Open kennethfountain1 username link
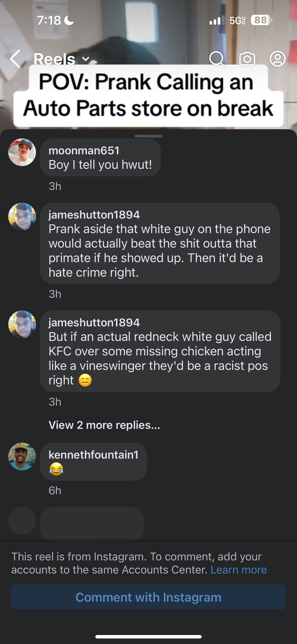Image resolution: width=297 pixels, height=644 pixels. point(93,455)
